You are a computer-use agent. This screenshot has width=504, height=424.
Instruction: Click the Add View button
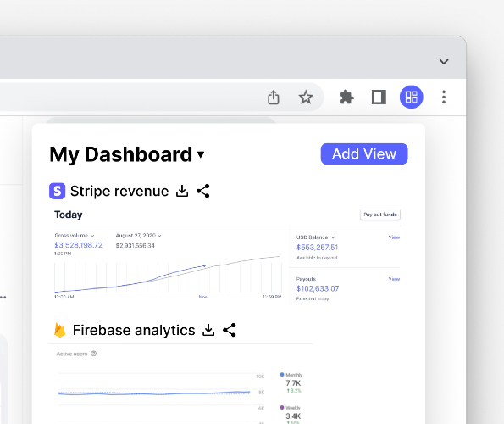[364, 153]
